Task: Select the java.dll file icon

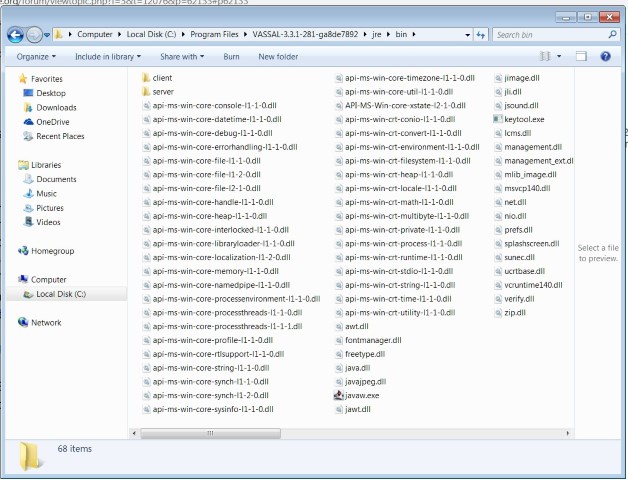Action: pyautogui.click(x=339, y=368)
